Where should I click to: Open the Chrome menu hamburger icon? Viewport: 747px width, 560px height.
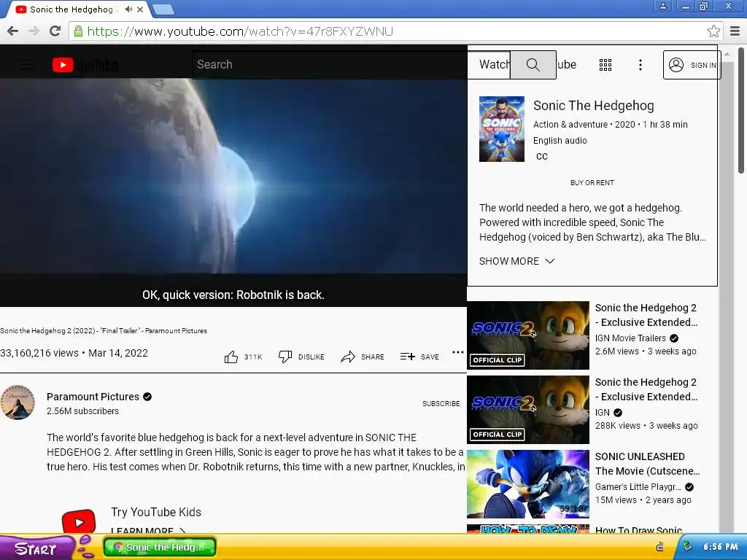(735, 31)
